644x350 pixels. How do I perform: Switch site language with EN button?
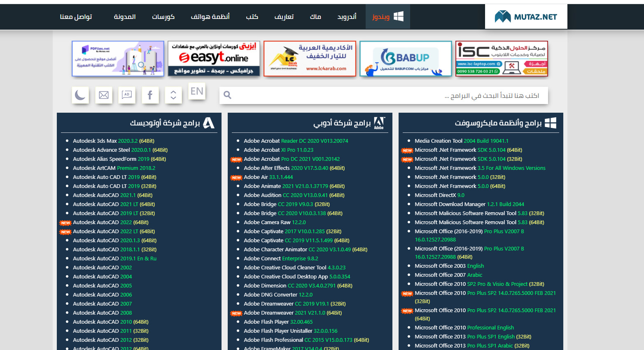[x=197, y=91]
